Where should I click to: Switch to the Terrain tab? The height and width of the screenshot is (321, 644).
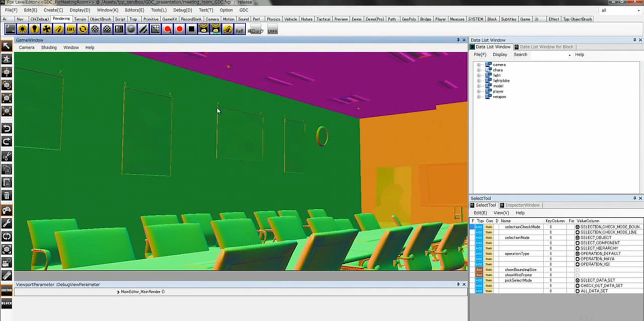[80, 19]
